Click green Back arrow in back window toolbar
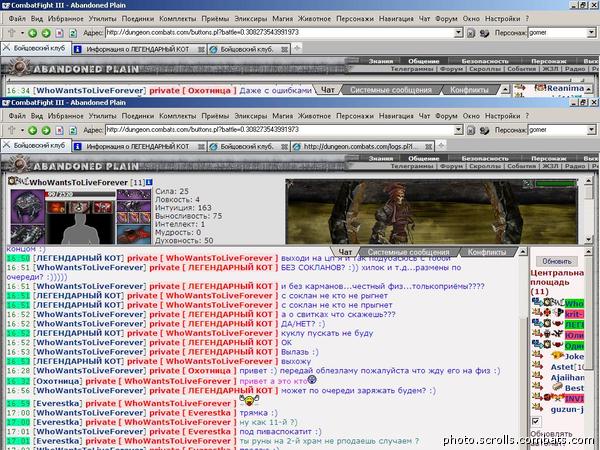The height and width of the screenshot is (450, 600). (x=33, y=33)
